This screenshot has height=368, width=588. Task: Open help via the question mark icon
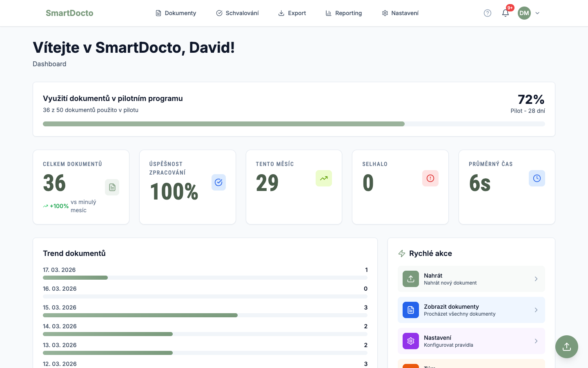[488, 13]
